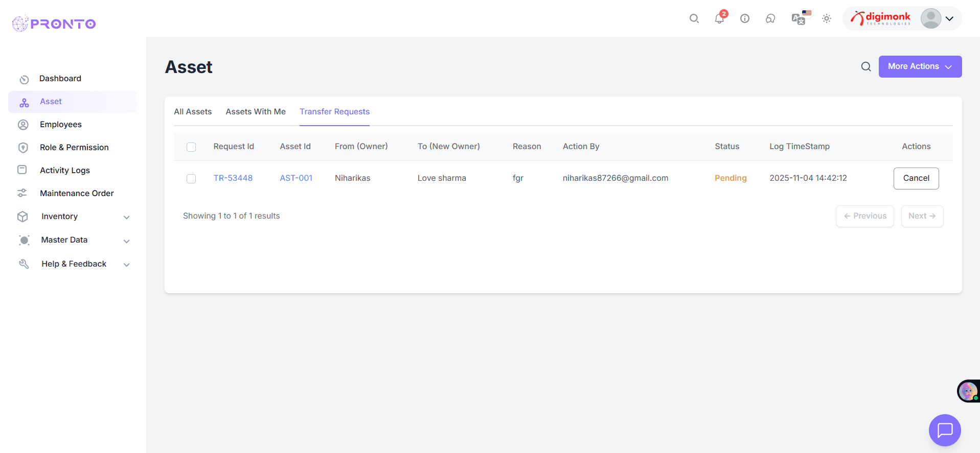Open the info circle icon

pyautogui.click(x=745, y=19)
